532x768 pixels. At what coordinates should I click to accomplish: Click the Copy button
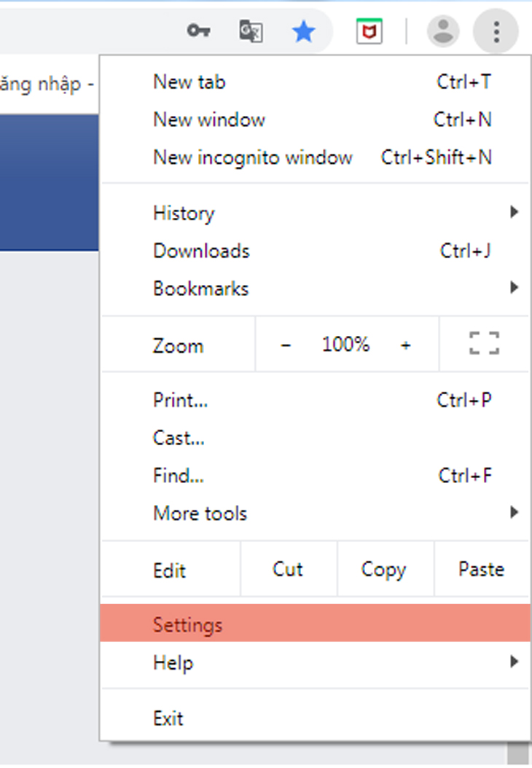click(x=383, y=569)
